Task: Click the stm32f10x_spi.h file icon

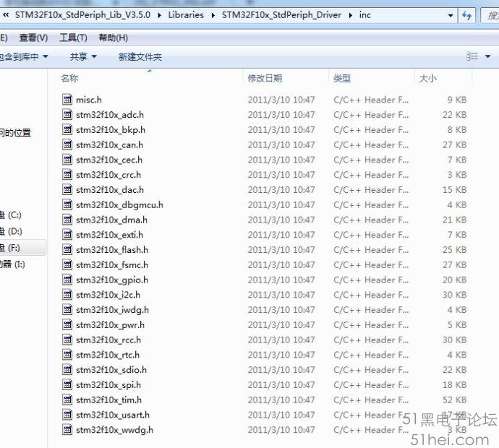Action: click(x=67, y=384)
